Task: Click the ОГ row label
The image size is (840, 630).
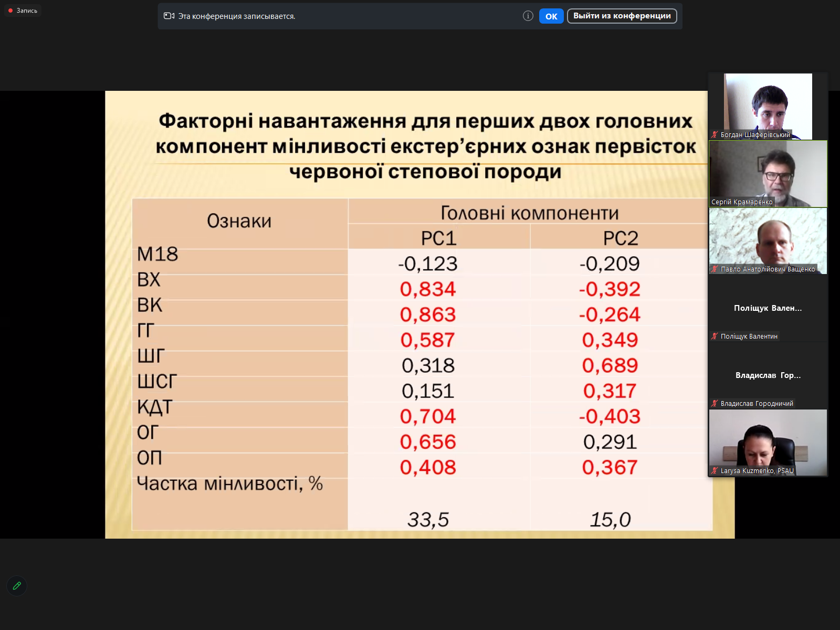Action: tap(148, 432)
